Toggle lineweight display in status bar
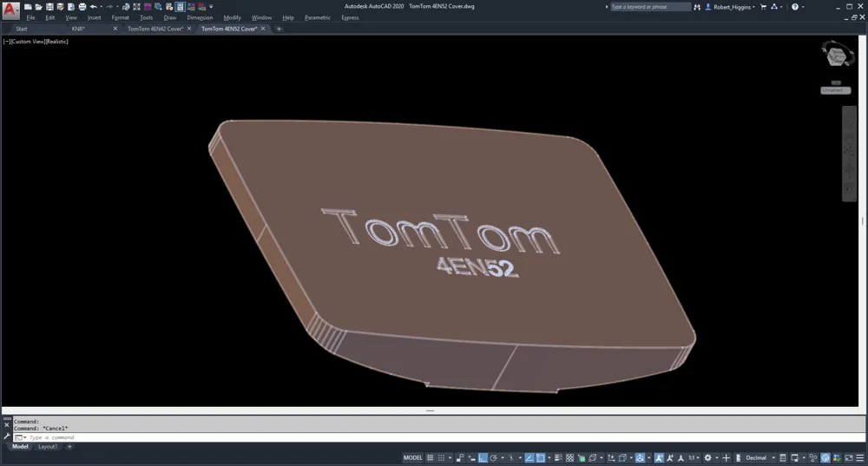The width and height of the screenshot is (868, 466). pos(558,457)
